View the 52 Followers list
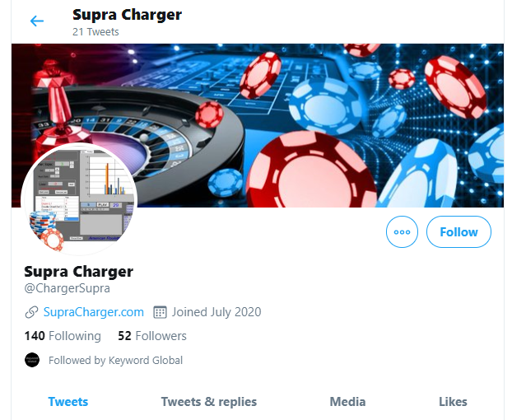Screen dimensions: 512x420 (152, 336)
